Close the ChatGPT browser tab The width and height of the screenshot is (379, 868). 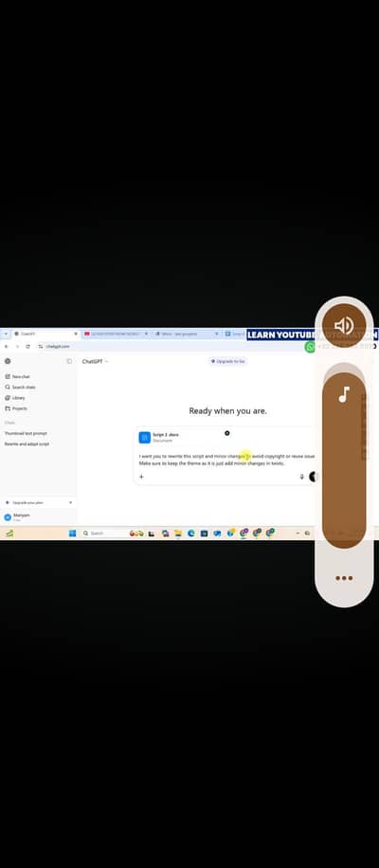(76, 334)
